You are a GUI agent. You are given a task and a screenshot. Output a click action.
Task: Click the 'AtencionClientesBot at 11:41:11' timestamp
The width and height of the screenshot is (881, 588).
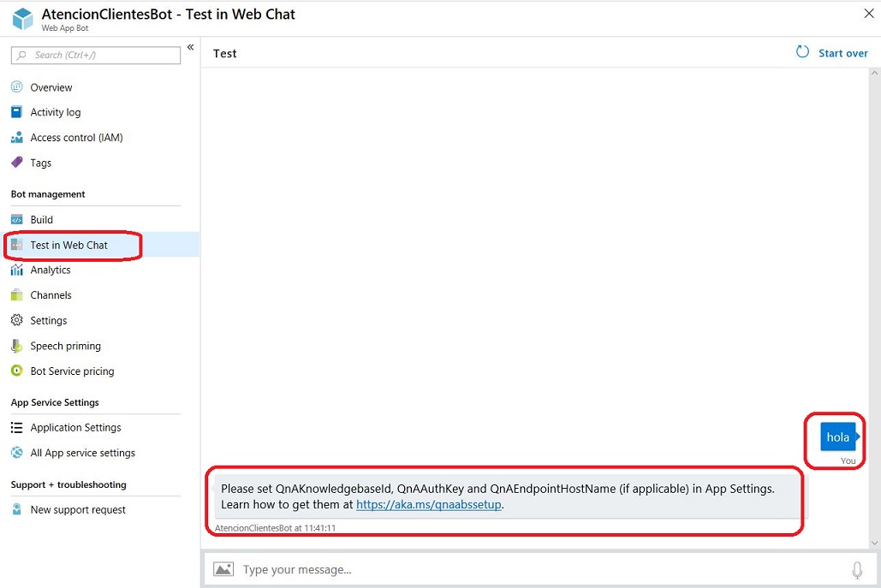pyautogui.click(x=276, y=528)
